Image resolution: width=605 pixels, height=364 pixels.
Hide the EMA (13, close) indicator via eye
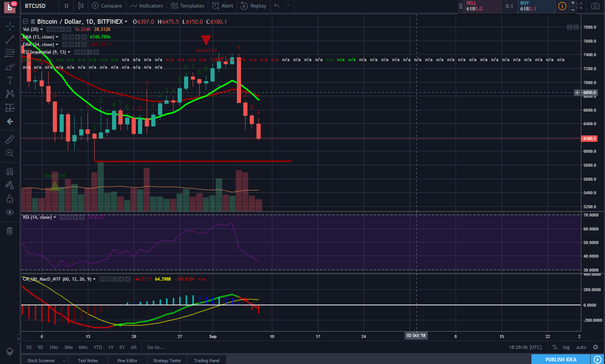click(65, 37)
